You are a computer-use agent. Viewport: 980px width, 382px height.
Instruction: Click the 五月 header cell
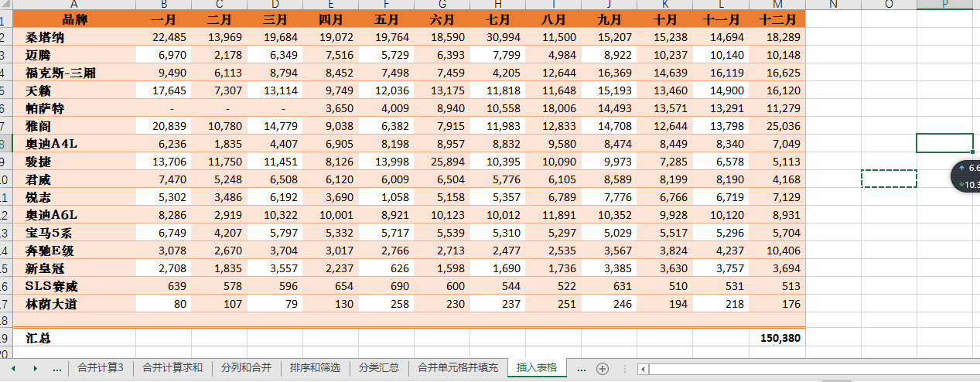click(x=387, y=19)
